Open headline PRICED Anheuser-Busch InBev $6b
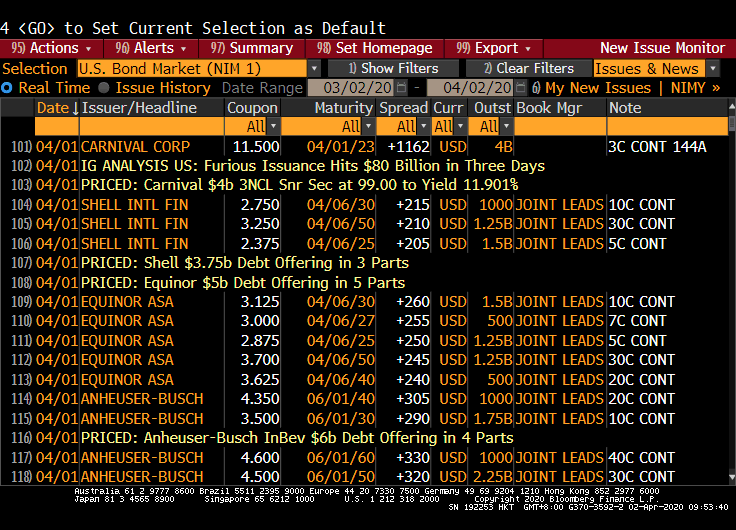The width and height of the screenshot is (736, 530). coord(297,438)
